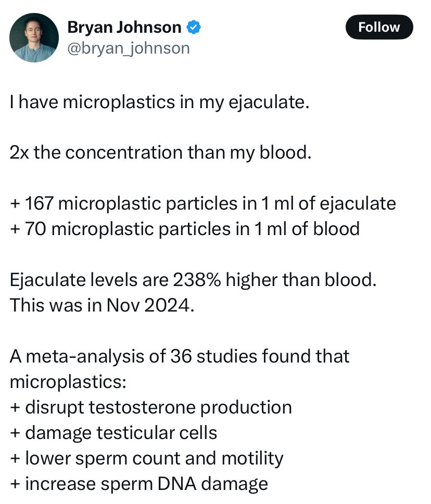The width and height of the screenshot is (431, 504).
Task: Select the "disrupt testosterone production" bullet
Action: tap(150, 406)
